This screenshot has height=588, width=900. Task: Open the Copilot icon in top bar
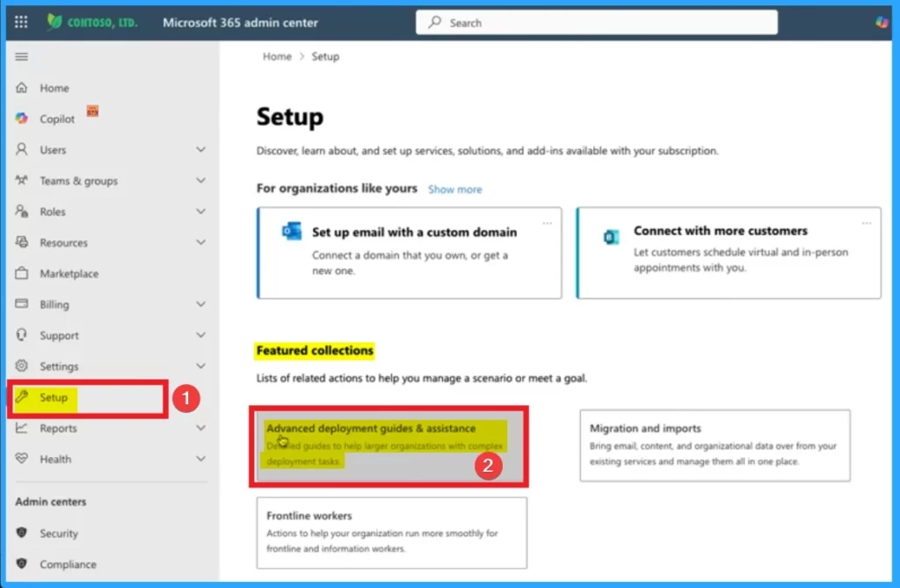coord(881,22)
